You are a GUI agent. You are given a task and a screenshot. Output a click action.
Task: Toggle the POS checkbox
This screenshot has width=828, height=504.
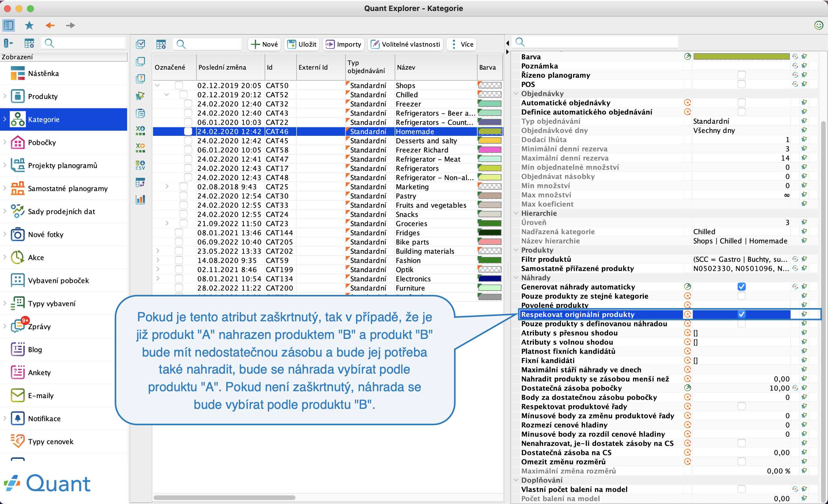741,84
